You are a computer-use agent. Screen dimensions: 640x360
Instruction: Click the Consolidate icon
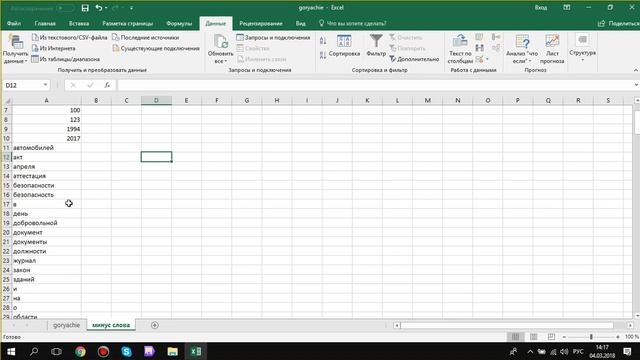click(496, 38)
